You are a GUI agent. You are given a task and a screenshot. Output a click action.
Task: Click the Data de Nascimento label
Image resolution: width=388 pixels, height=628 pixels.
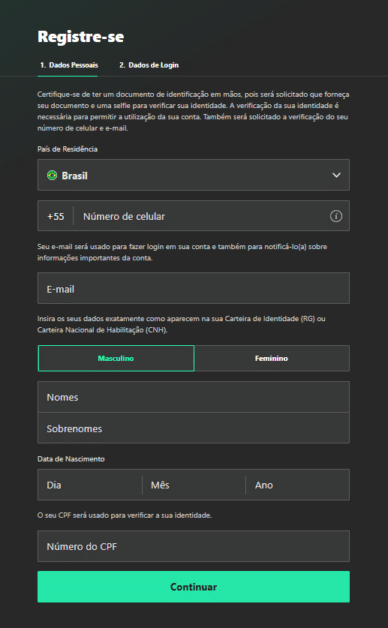pyautogui.click(x=71, y=459)
